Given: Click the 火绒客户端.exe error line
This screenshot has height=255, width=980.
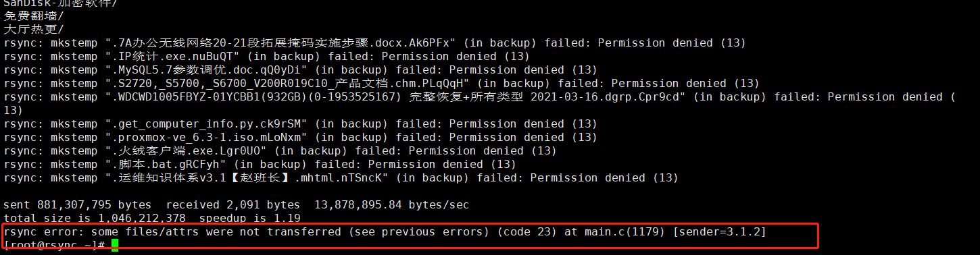Looking at the screenshot, I should coord(280,151).
